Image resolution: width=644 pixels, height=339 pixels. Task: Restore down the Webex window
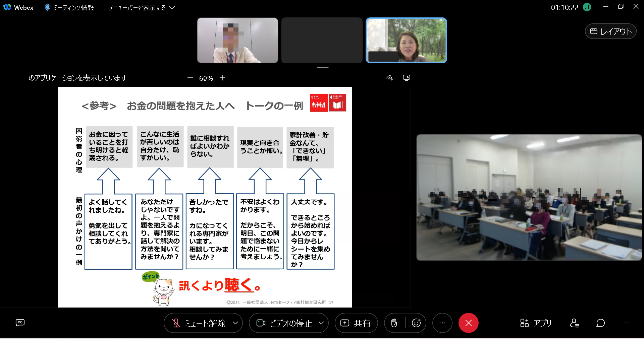[x=621, y=7]
